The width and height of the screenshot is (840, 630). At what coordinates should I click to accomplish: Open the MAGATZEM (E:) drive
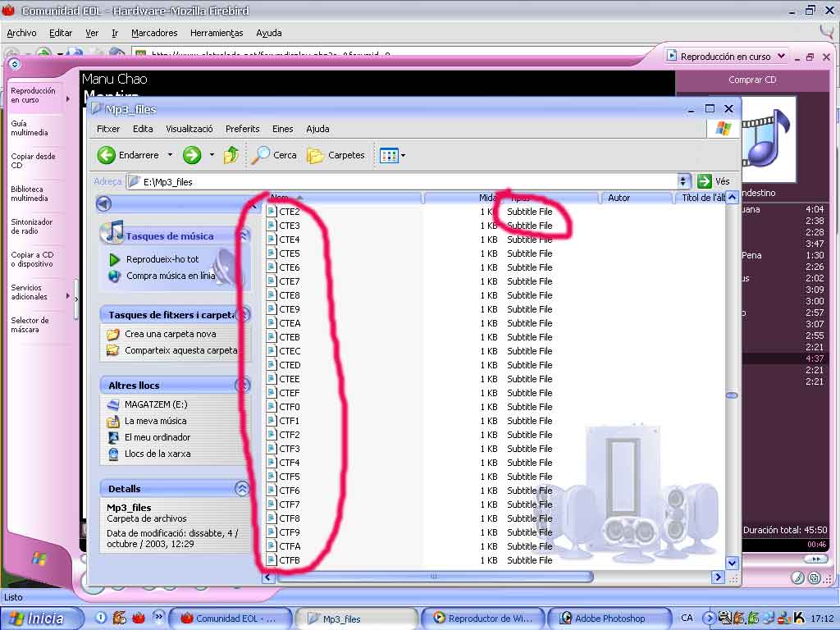(x=156, y=404)
